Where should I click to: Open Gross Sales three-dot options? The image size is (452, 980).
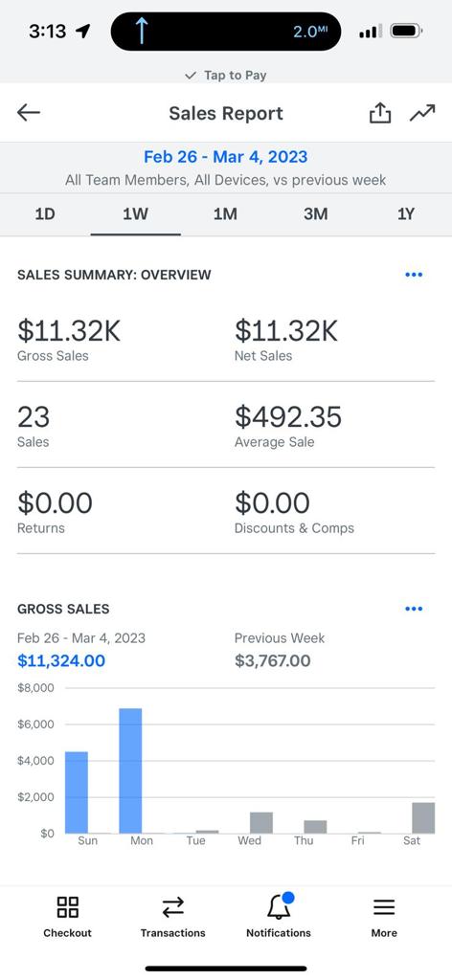[x=414, y=609]
